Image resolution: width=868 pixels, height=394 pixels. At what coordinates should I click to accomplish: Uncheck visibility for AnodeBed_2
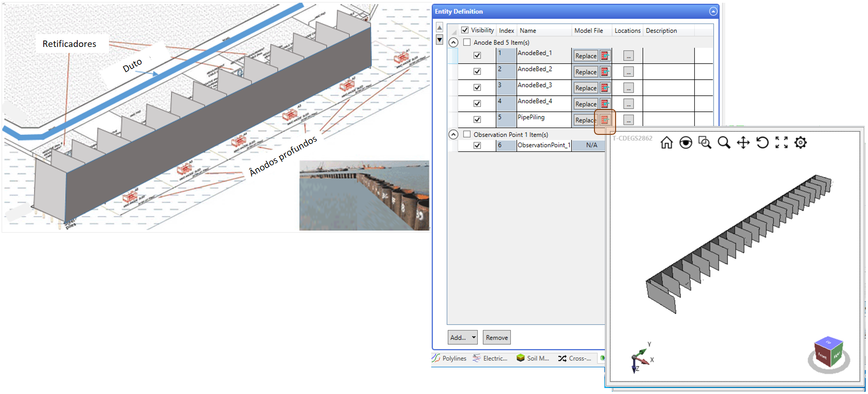[x=477, y=71]
